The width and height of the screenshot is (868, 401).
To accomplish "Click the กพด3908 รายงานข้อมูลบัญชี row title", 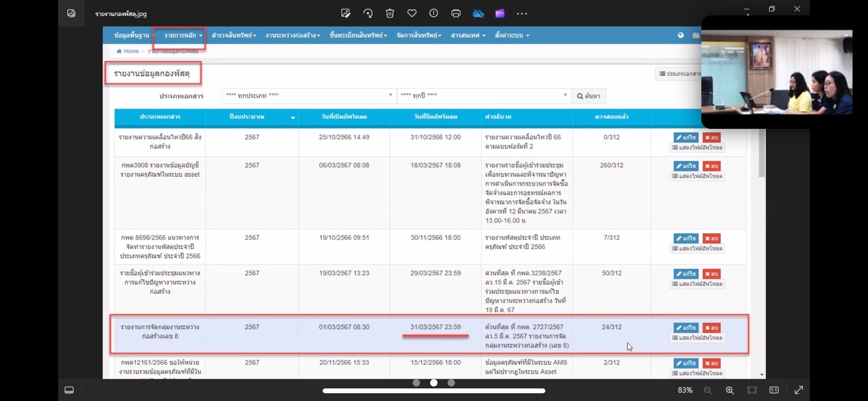I will tap(160, 170).
